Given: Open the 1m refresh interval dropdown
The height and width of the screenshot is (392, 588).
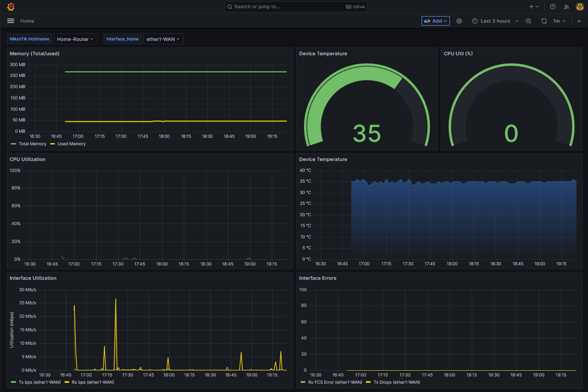Looking at the screenshot, I should tap(559, 21).
